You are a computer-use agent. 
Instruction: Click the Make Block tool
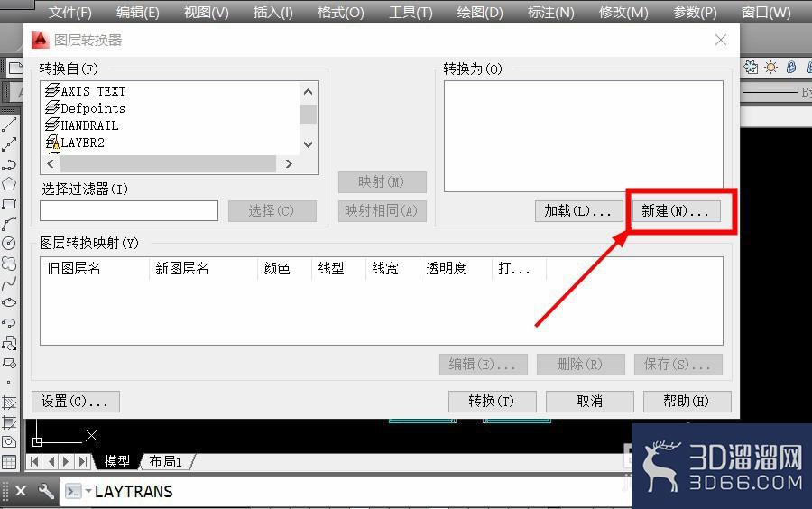[9, 363]
